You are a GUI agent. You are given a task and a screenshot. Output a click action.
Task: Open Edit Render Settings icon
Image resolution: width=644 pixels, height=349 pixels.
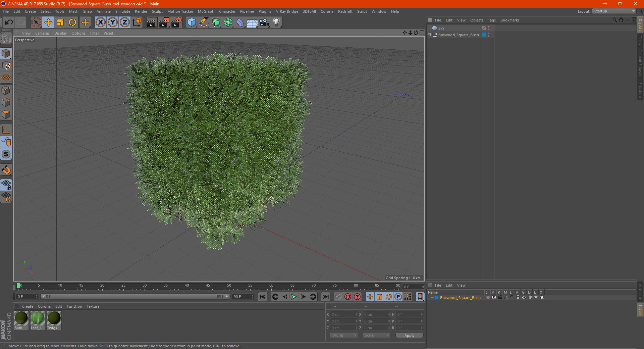(176, 22)
